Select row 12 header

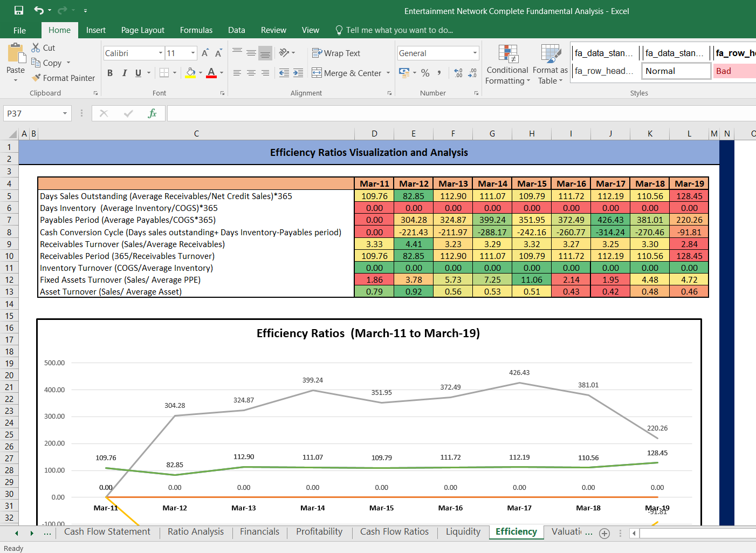pyautogui.click(x=9, y=279)
